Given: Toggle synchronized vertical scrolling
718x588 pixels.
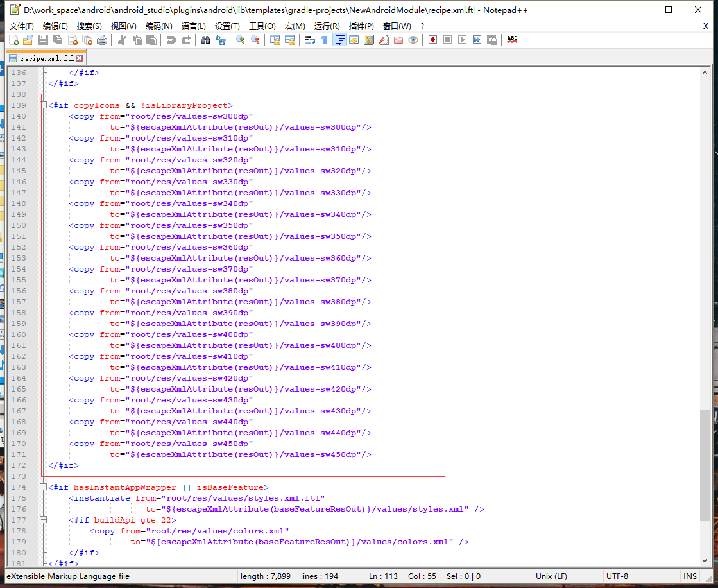Looking at the screenshot, I should (x=275, y=40).
